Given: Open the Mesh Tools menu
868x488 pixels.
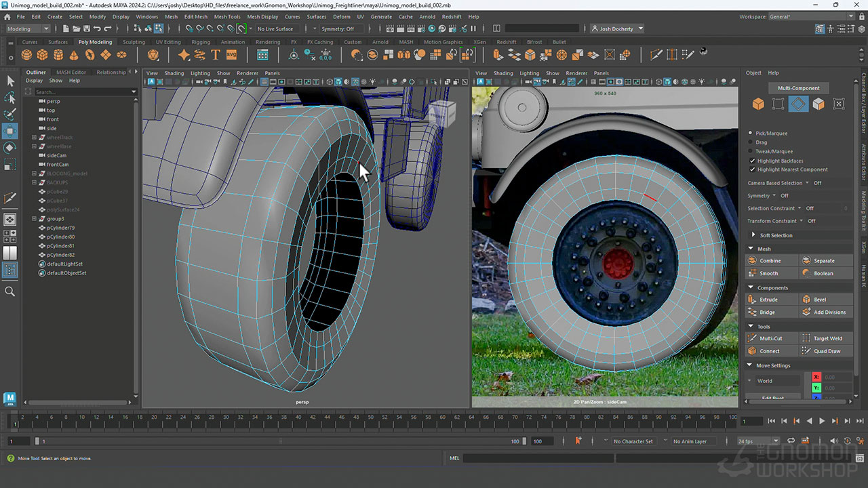Looking at the screenshot, I should click(x=227, y=16).
